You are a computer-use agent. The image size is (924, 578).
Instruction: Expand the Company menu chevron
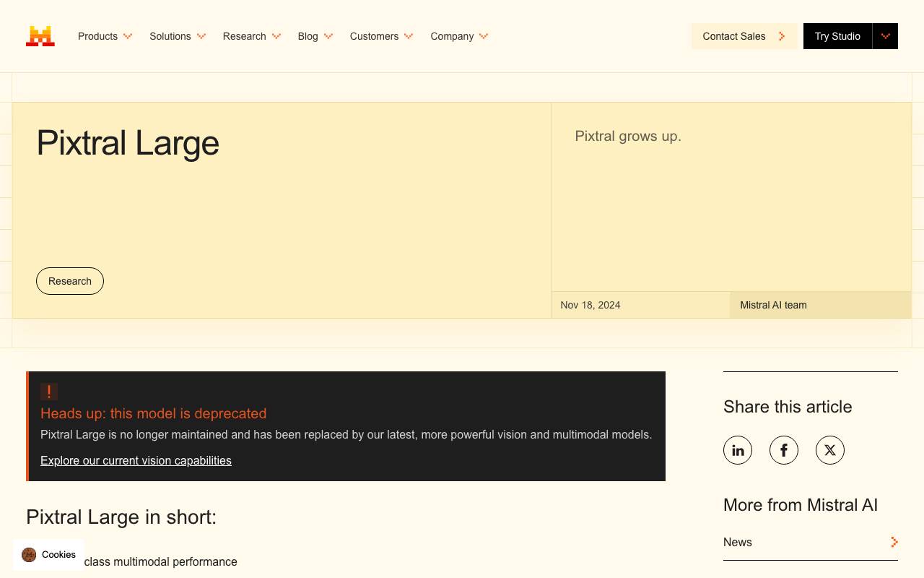pos(484,36)
